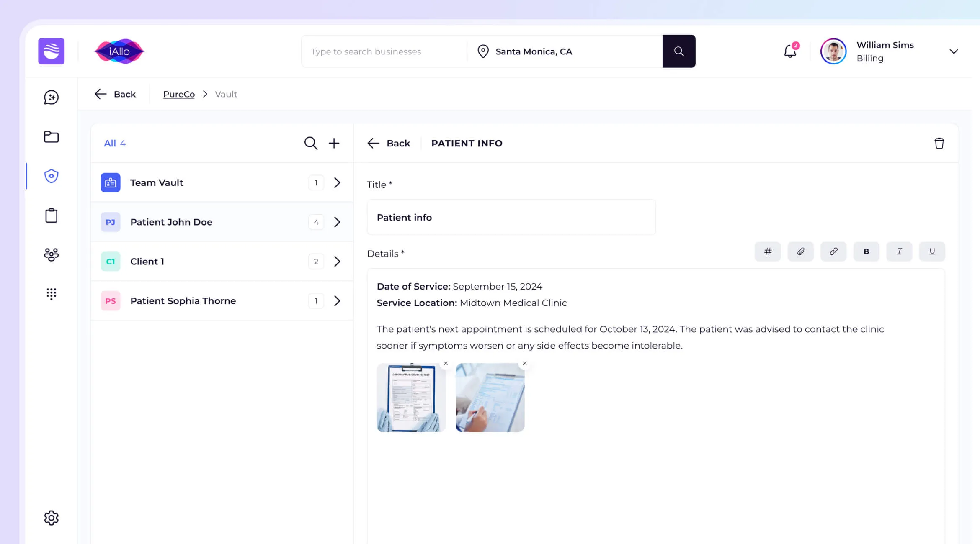This screenshot has width=980, height=544.
Task: Toggle italic formatting
Action: [899, 251]
